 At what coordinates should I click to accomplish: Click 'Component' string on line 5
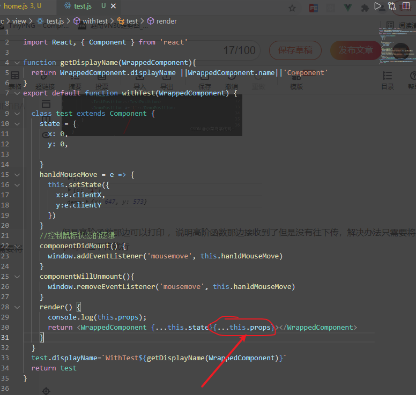pos(306,73)
